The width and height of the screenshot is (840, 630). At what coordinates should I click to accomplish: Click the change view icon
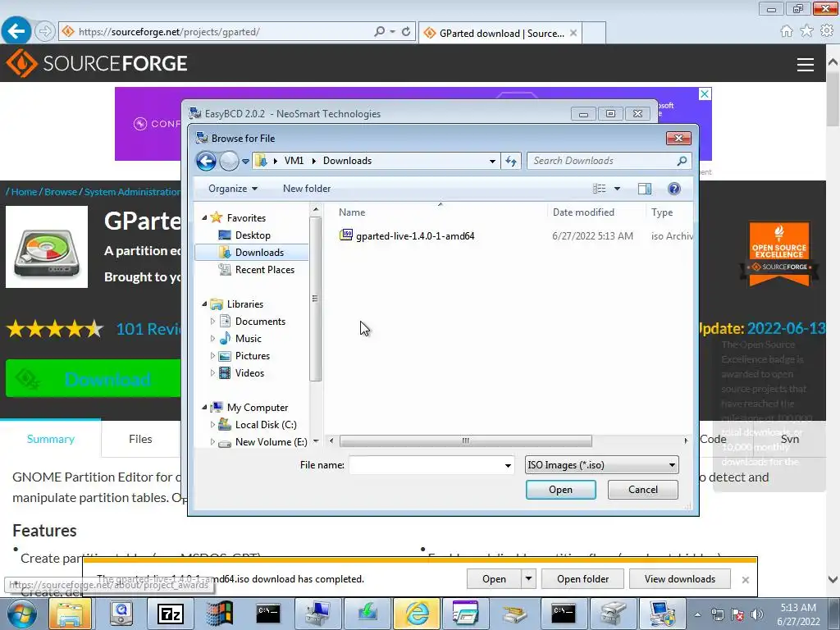click(599, 189)
